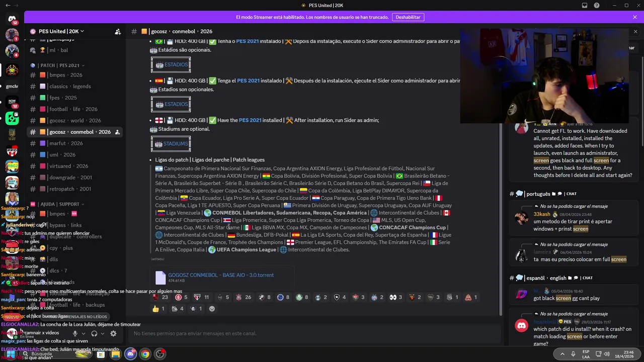The image size is (644, 362).
Task: Click the STADIUMS button link
Action: (x=171, y=144)
